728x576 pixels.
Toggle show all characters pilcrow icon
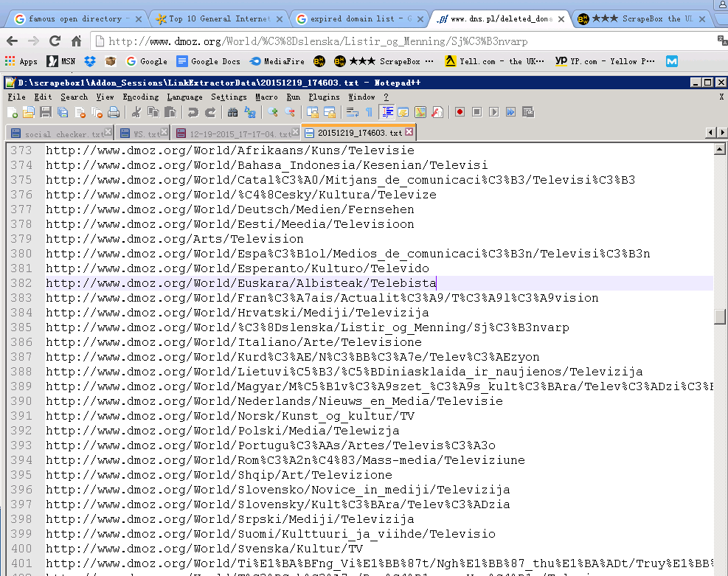tap(369, 112)
